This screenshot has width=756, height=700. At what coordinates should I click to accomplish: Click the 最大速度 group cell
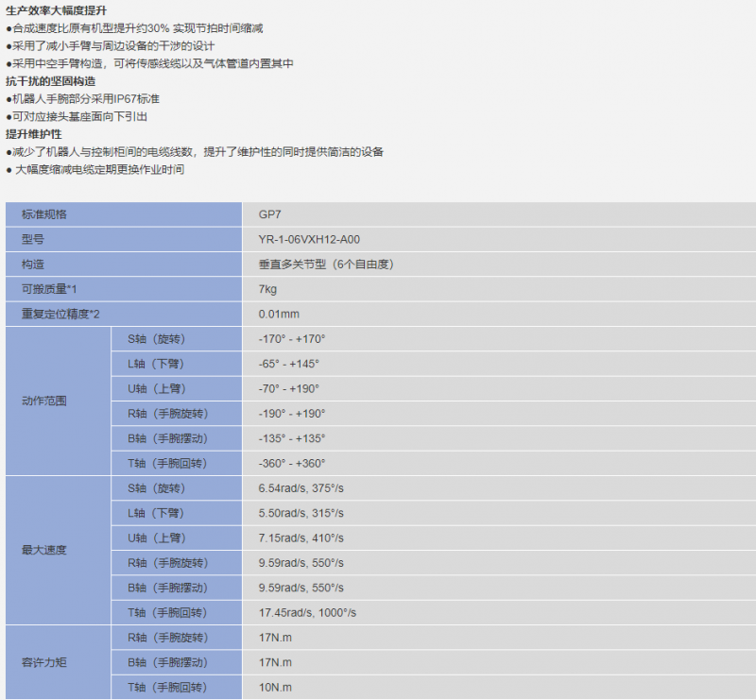point(58,550)
